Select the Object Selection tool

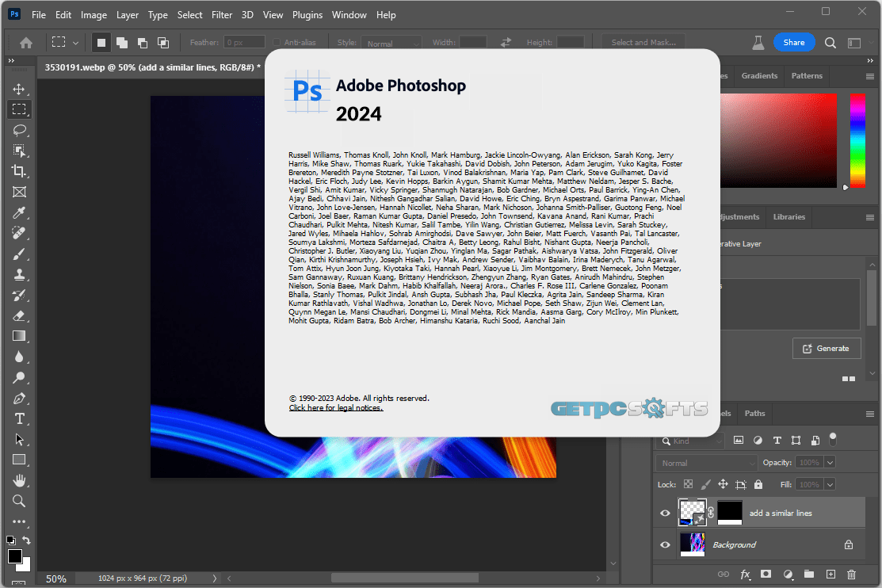point(19,151)
